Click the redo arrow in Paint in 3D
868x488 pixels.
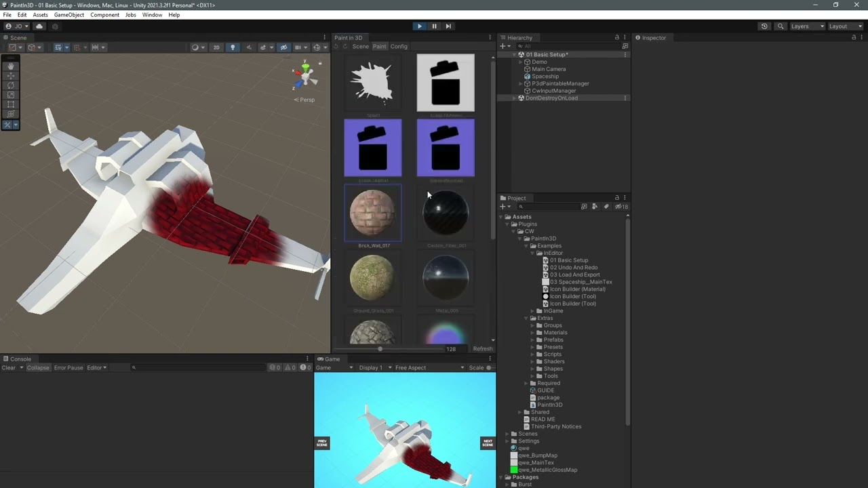coord(345,47)
